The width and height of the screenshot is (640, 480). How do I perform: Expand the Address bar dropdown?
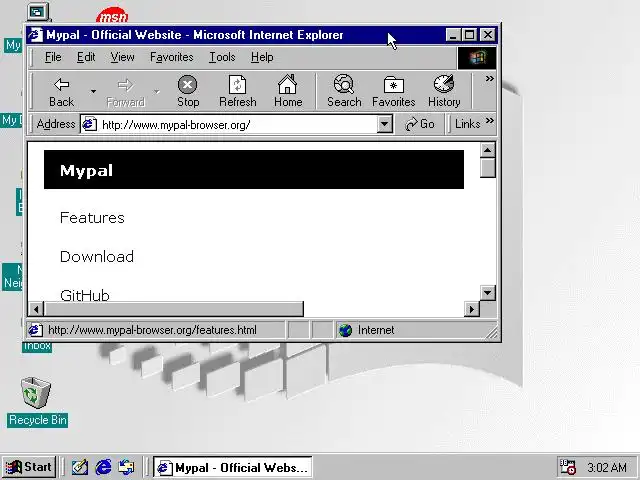click(x=384, y=124)
